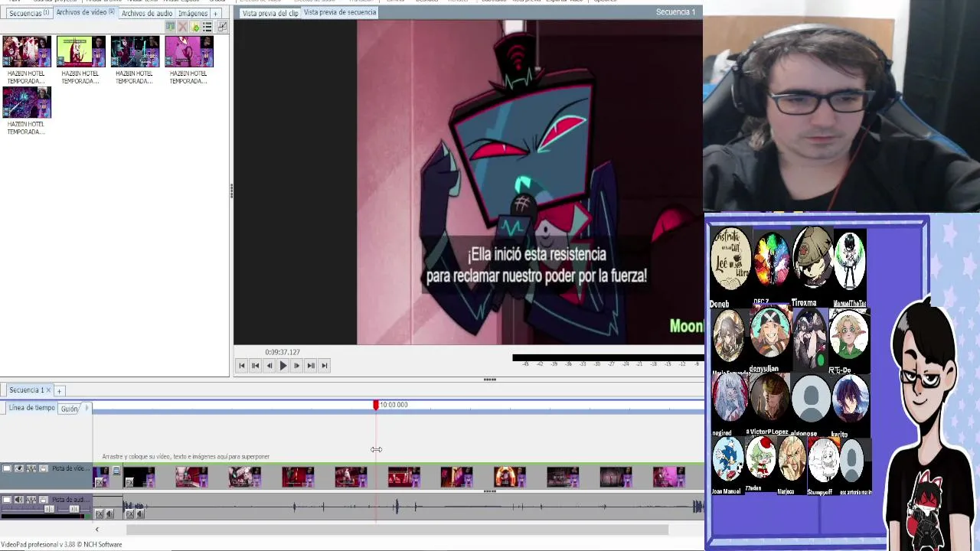Click speaker icon on first audio clip
Viewport: 980px width, 551px height.
109,514
